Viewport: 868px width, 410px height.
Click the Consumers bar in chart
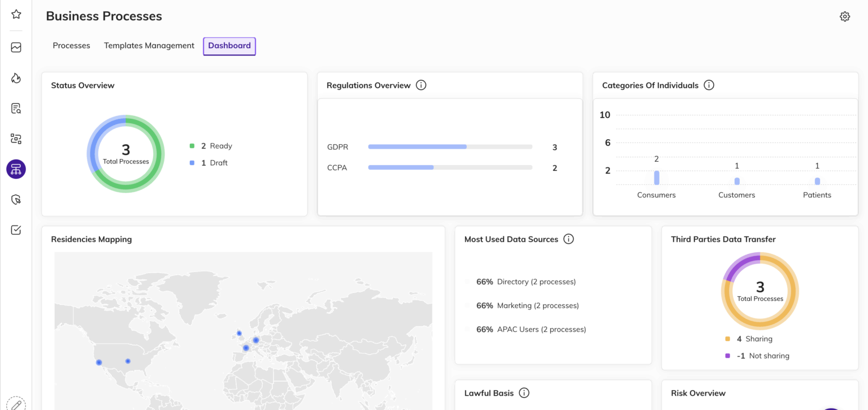tap(657, 178)
